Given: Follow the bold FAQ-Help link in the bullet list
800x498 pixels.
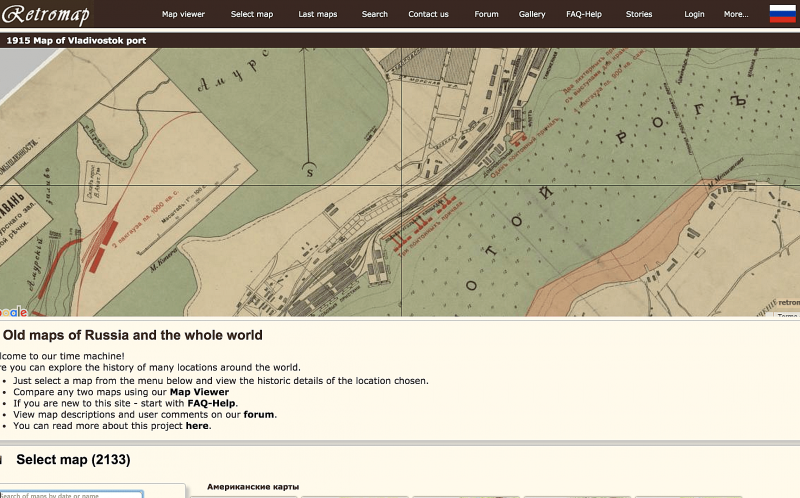Looking at the screenshot, I should pyautogui.click(x=211, y=403).
